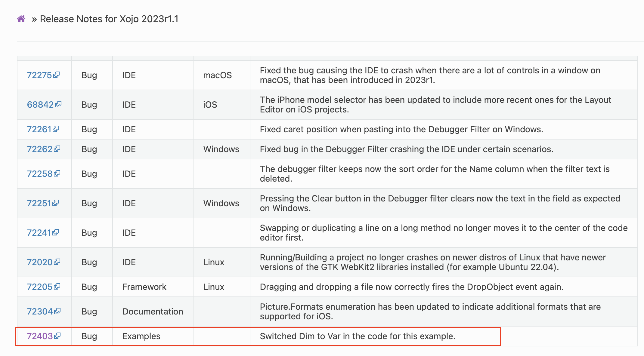Image resolution: width=644 pixels, height=356 pixels.
Task: Open external link icon next to 72251
Action: (55, 203)
